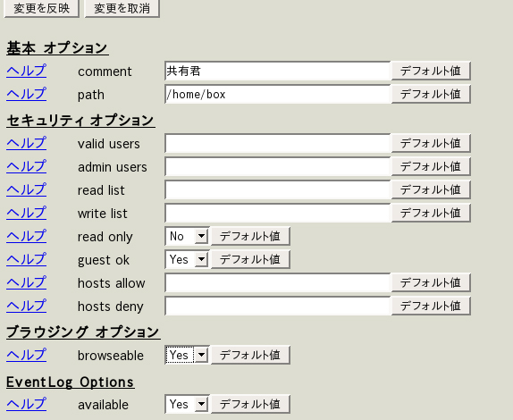This screenshot has width=513, height=420.
Task: Open ヘルプ link for path
Action: tap(26, 94)
